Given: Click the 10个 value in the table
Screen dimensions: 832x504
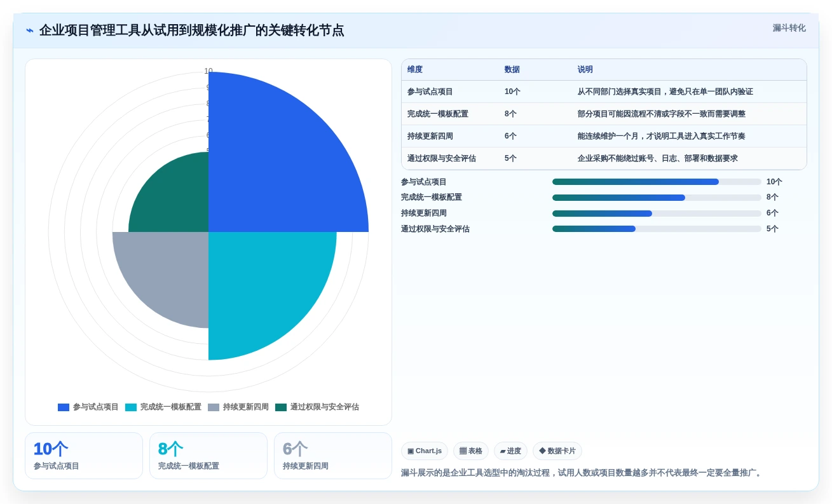Looking at the screenshot, I should point(512,92).
